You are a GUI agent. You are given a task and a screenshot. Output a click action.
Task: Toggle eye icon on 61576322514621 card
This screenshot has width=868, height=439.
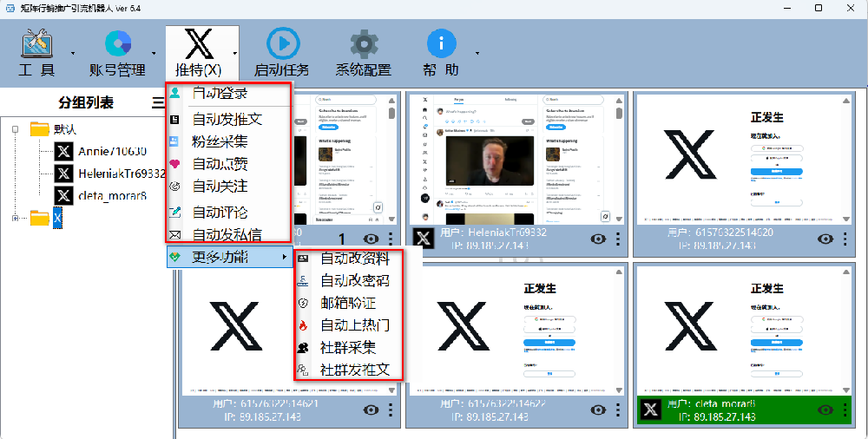pyautogui.click(x=372, y=410)
